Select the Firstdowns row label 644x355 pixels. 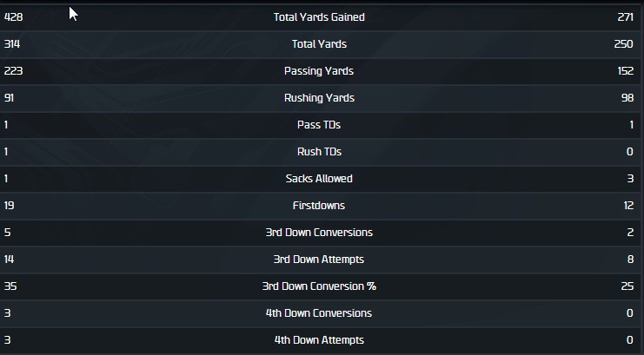coord(319,205)
